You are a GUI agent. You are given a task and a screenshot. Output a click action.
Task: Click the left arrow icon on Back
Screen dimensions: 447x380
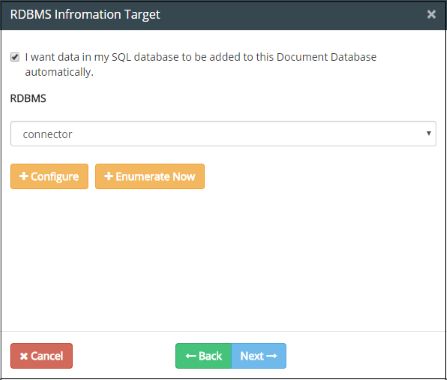click(x=191, y=356)
